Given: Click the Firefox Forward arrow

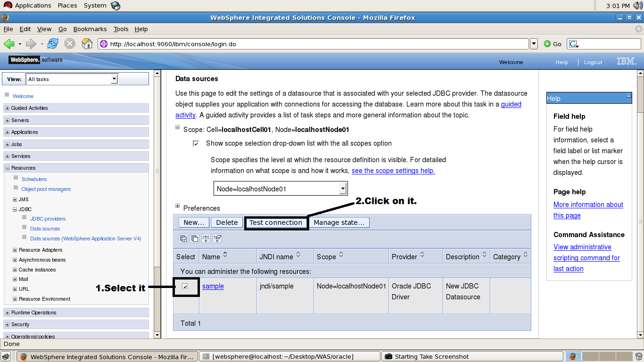Looking at the screenshot, I should coord(31,44).
